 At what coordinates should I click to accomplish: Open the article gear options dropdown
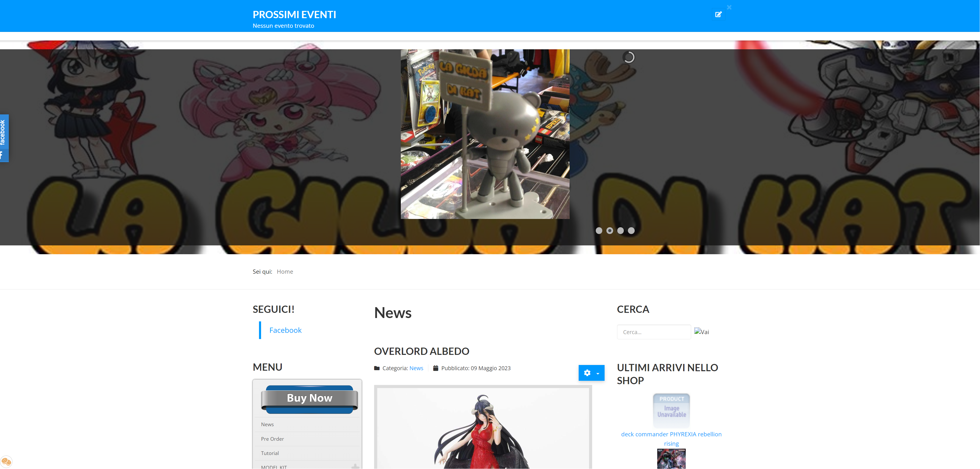pyautogui.click(x=591, y=373)
